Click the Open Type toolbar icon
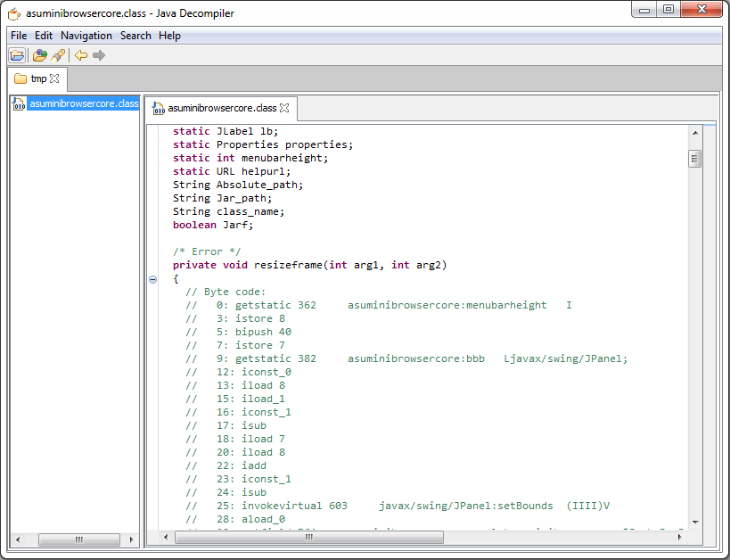This screenshot has width=730, height=560. click(x=40, y=55)
